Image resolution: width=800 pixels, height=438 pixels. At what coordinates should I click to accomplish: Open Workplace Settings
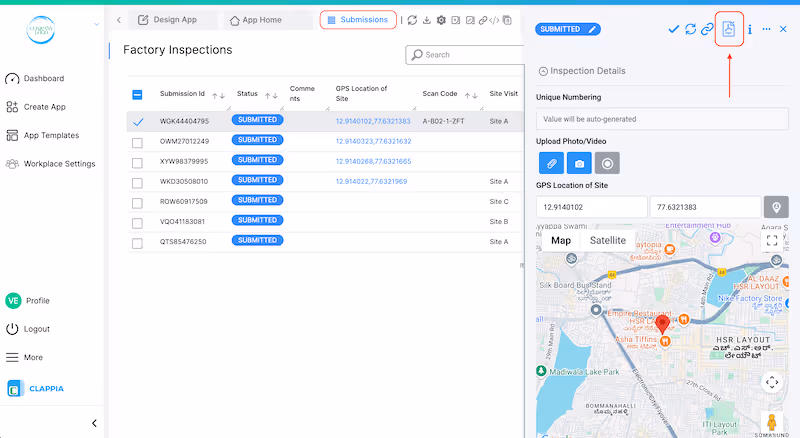point(51,164)
